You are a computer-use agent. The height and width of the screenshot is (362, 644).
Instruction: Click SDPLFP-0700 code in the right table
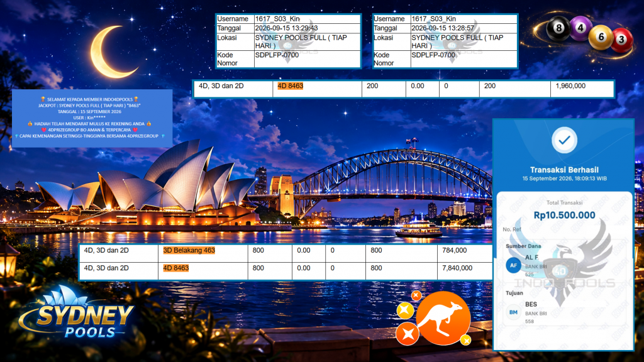pyautogui.click(x=433, y=55)
